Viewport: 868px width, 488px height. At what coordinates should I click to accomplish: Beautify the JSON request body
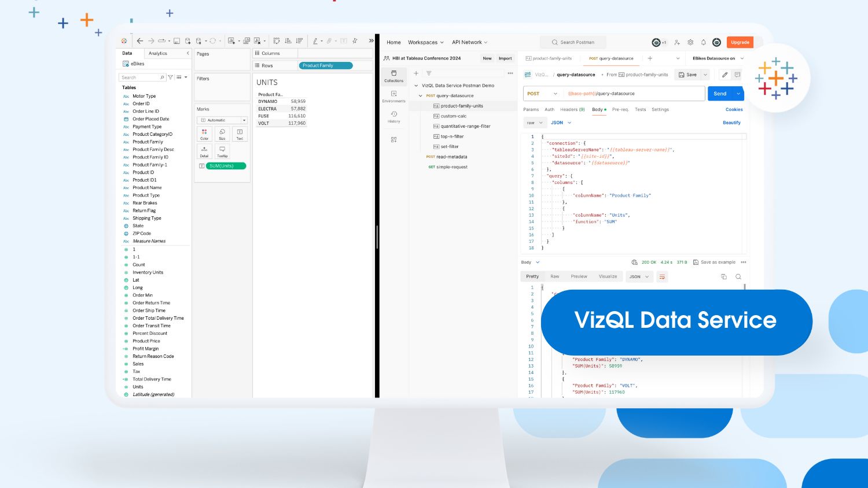pyautogui.click(x=731, y=123)
